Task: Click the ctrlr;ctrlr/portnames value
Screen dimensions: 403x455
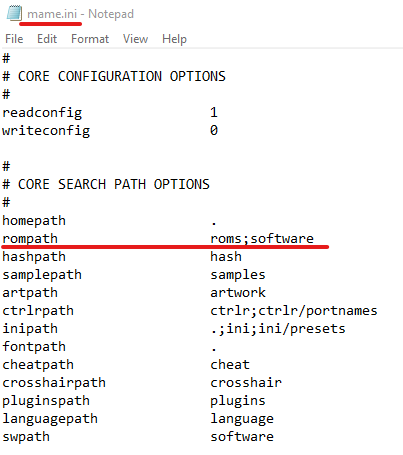Action: (294, 311)
